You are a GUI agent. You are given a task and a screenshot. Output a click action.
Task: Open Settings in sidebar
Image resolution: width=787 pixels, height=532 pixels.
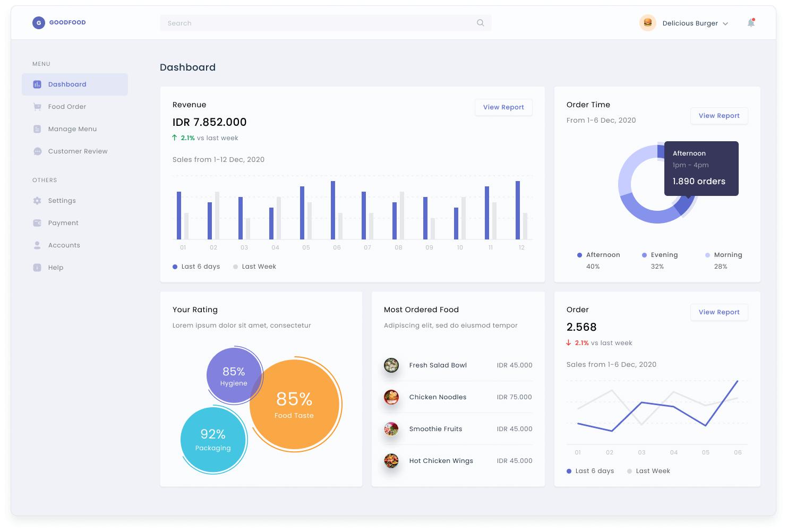click(75, 201)
